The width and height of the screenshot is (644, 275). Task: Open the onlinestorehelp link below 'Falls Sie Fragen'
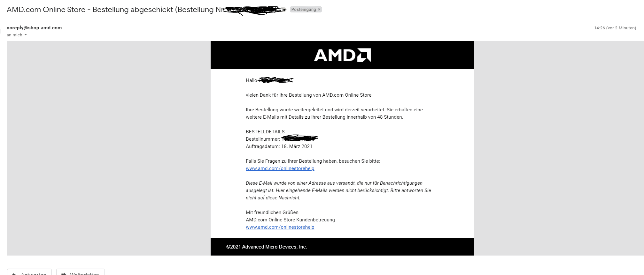[280, 168]
